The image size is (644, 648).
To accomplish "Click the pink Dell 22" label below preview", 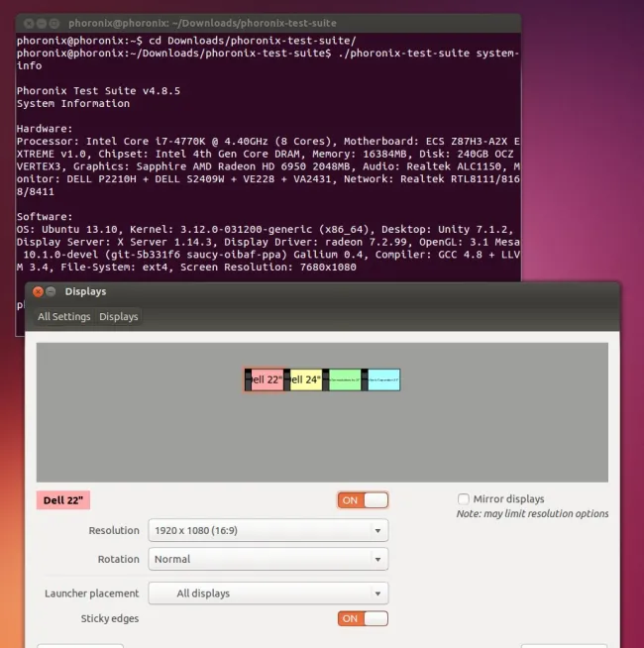I will (63, 500).
